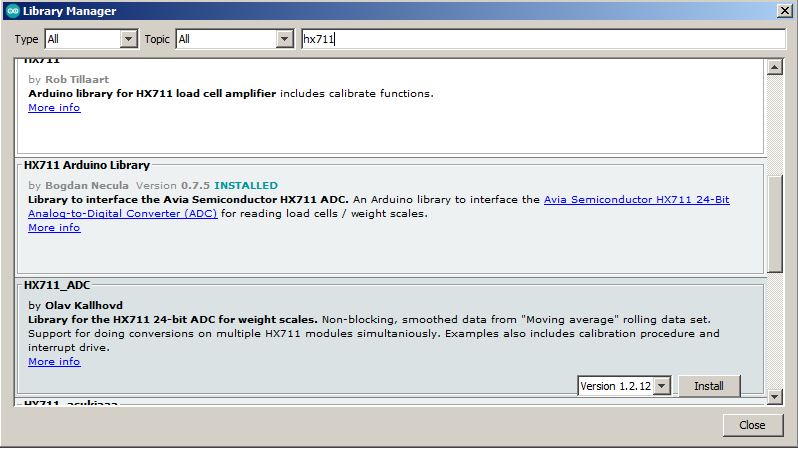This screenshot has width=798, height=449.
Task: Click the scrollbar down arrow
Action: (775, 397)
